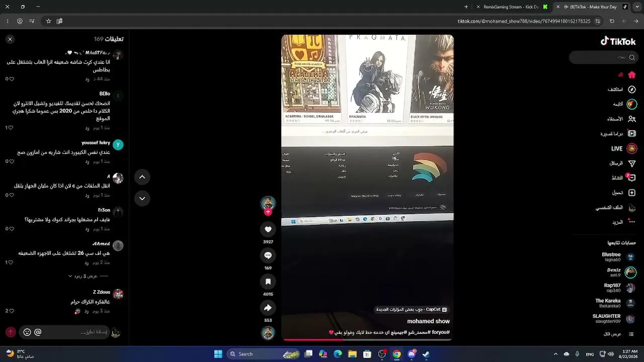The image size is (644, 362).
Task: View all followed accounts (عرض الكل)
Action: (x=619, y=334)
